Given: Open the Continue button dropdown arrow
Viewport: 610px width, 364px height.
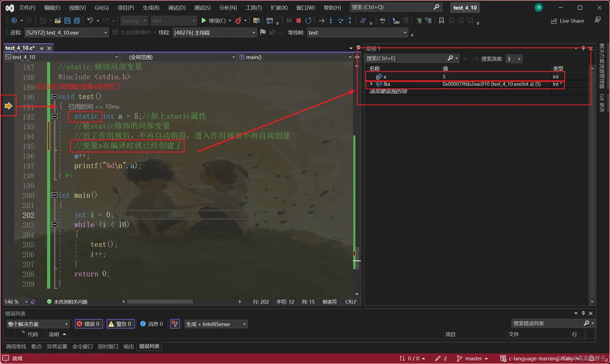Looking at the screenshot, I should click(x=229, y=20).
